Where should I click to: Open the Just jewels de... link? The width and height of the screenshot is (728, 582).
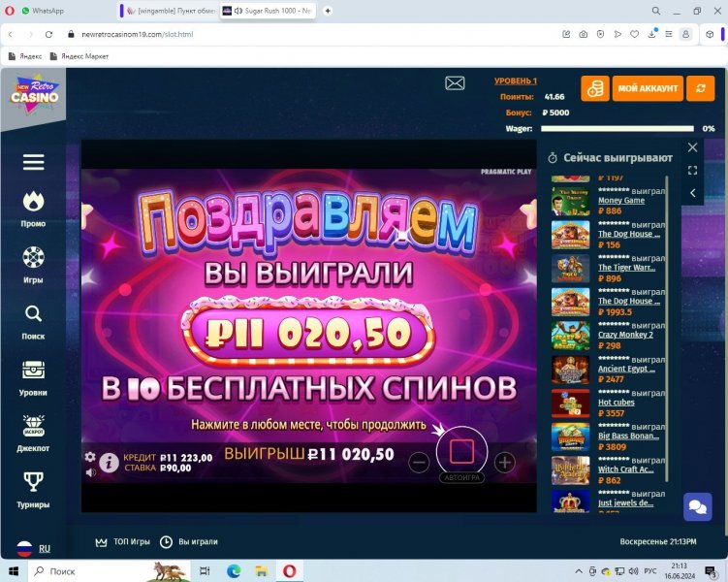pos(625,503)
